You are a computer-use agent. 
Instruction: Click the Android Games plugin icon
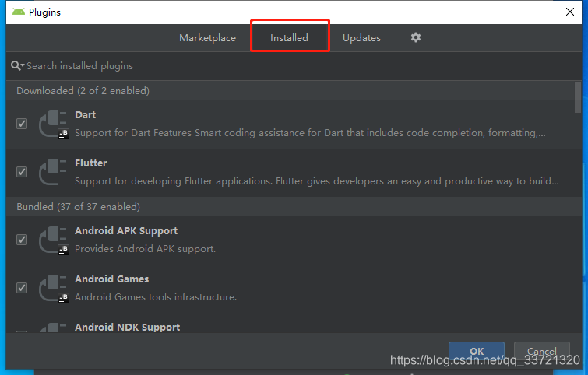point(53,289)
